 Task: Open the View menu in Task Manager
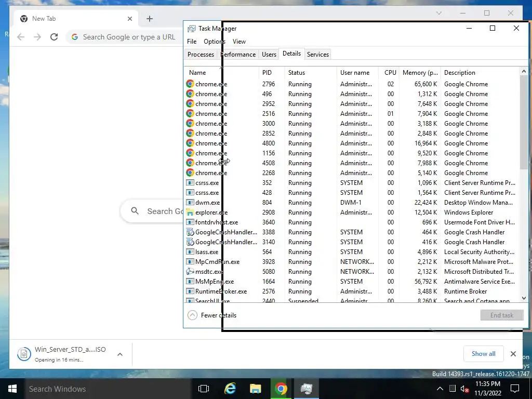click(239, 42)
